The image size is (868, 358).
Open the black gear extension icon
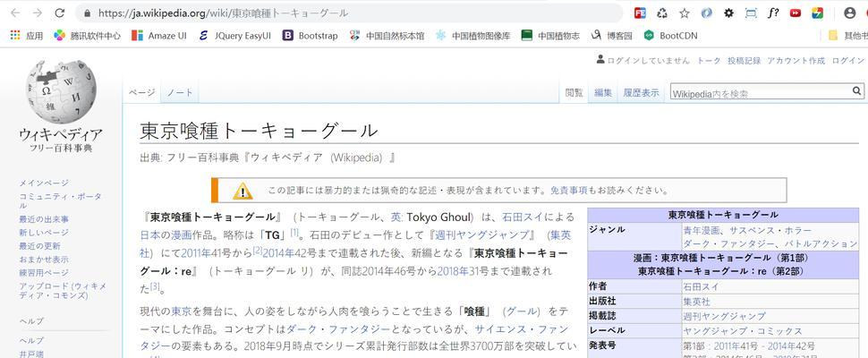pyautogui.click(x=728, y=13)
